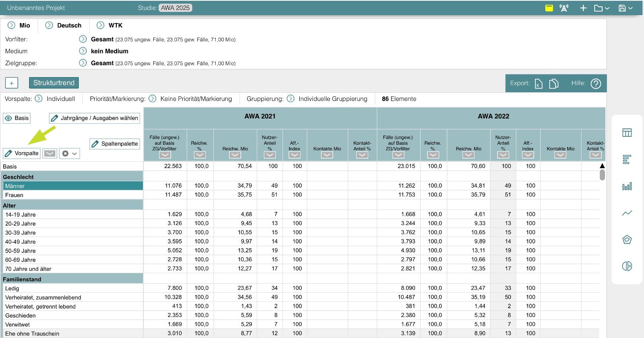Click Jahrgänge / Ausgaben wählen
This screenshot has width=644, height=338.
click(95, 118)
